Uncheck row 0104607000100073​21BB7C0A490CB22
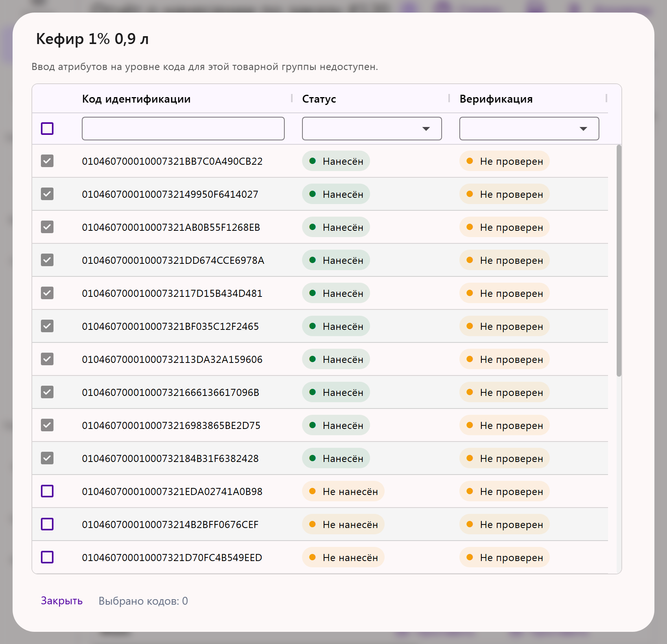Screen dimensions: 667x644 tap(47, 161)
